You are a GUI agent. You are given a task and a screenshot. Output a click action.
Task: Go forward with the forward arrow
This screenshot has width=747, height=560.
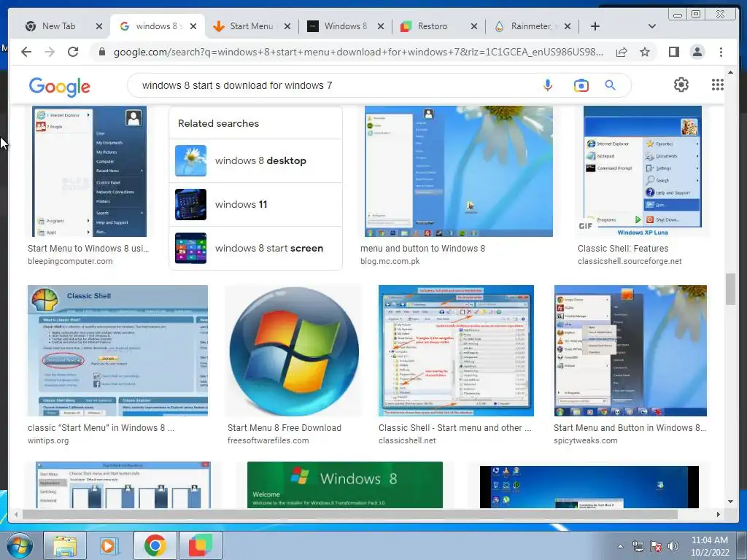50,52
